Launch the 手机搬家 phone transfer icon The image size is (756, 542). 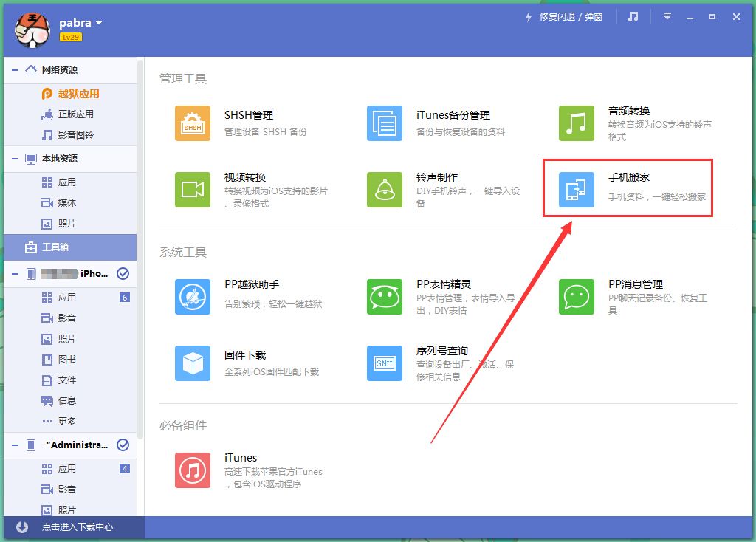coord(576,190)
